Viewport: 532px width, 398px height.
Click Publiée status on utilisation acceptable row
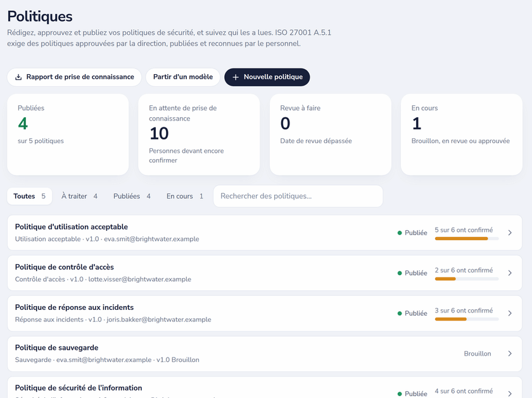pyautogui.click(x=412, y=233)
